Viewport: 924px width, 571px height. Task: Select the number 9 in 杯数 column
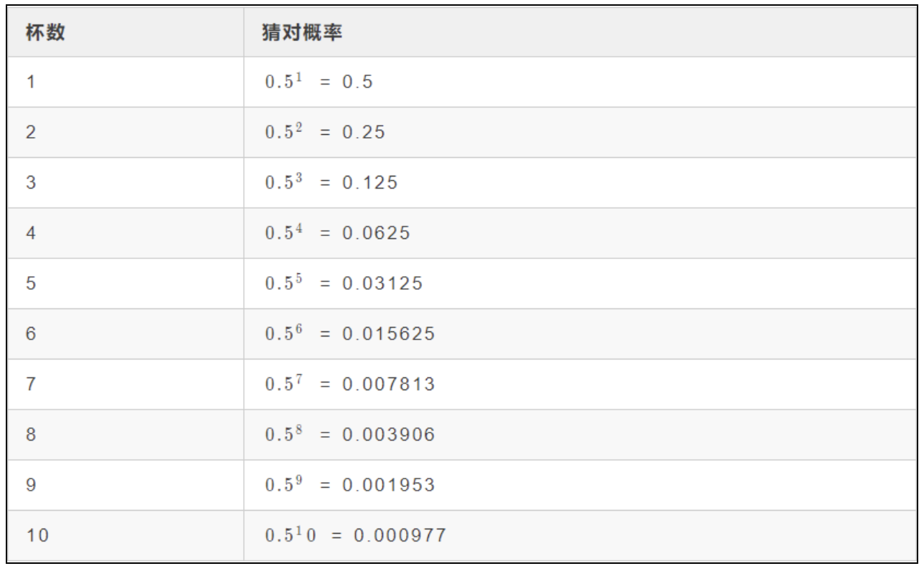pos(31,484)
